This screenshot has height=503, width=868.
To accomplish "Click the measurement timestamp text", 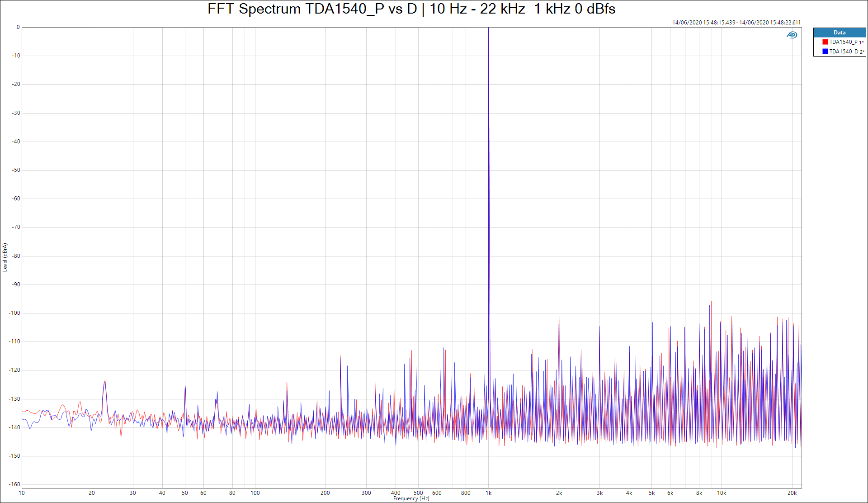I will click(736, 23).
